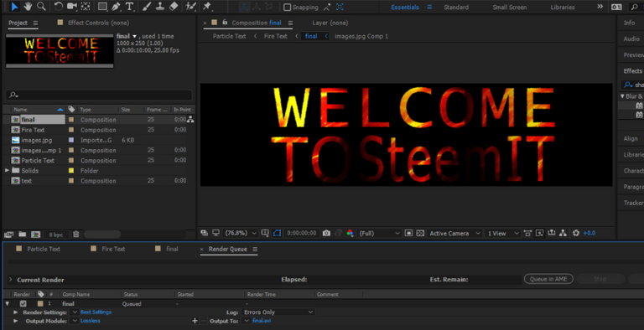Uncheck the Render checkbox for final
The height and width of the screenshot is (330, 644).
click(x=23, y=304)
